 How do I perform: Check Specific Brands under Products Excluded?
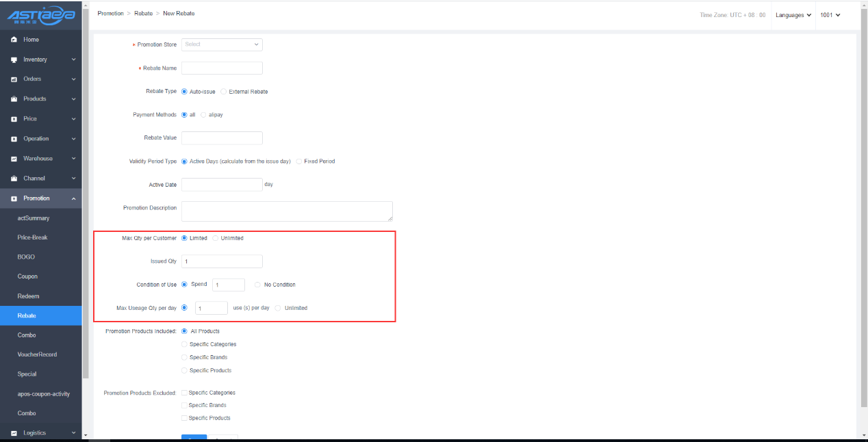tap(183, 405)
